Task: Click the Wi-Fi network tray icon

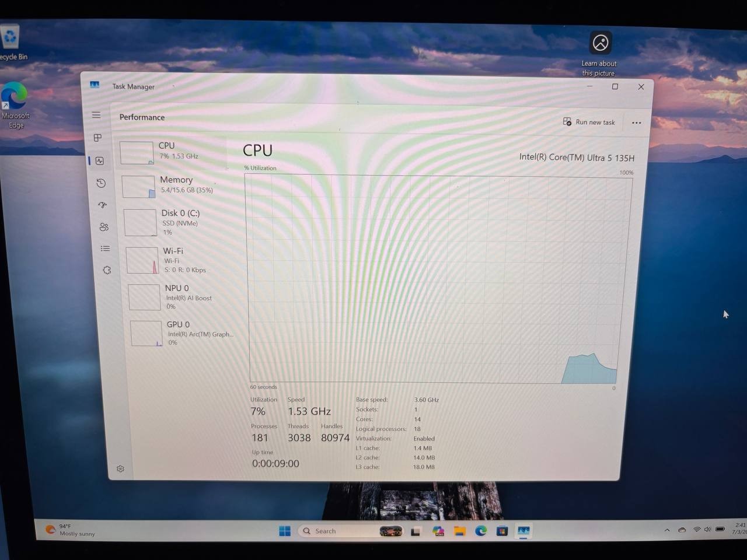Action: [696, 529]
